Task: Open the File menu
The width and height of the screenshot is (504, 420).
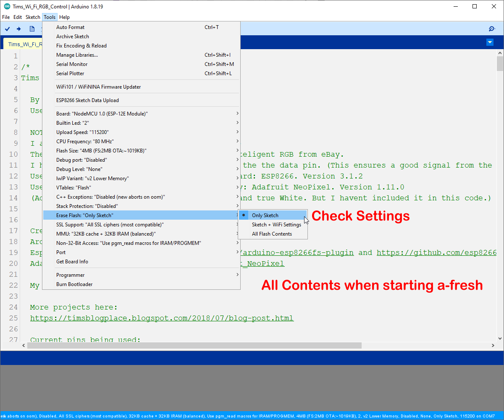Action: click(x=6, y=17)
